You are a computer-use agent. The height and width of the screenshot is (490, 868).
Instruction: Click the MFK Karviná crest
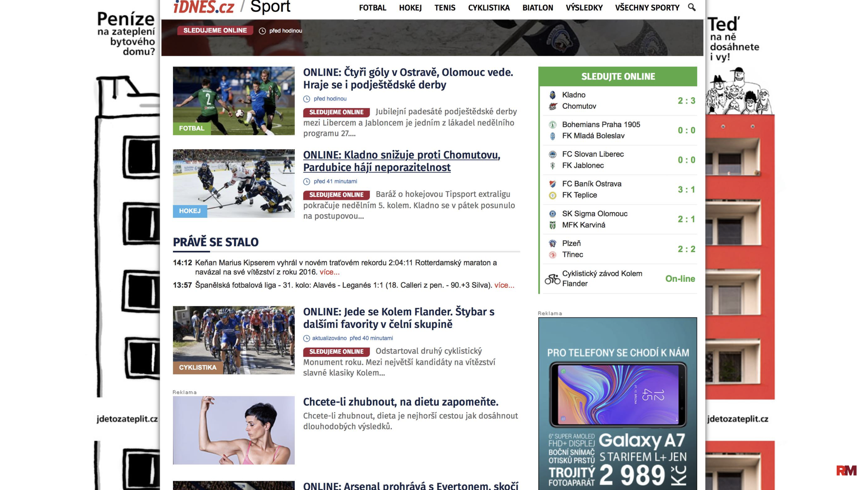click(553, 225)
